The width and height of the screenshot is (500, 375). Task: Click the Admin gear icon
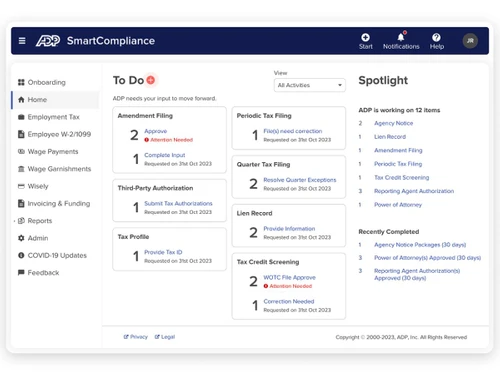click(x=21, y=238)
